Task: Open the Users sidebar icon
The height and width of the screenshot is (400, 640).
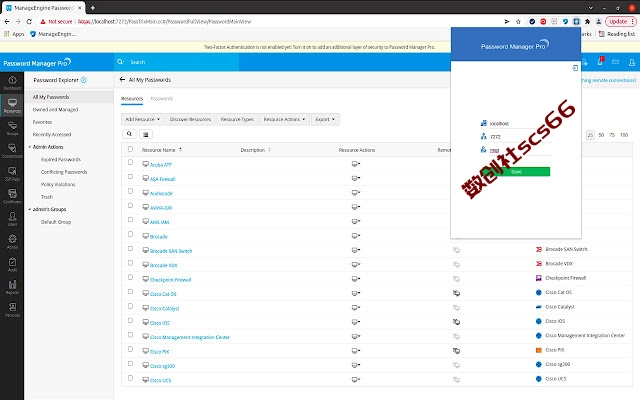Action: click(x=12, y=219)
